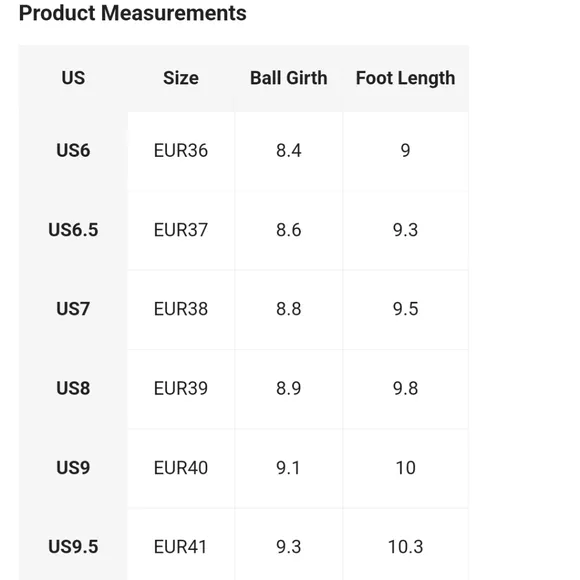Click the Foot Length column header
The image size is (580, 580).
[x=405, y=78]
